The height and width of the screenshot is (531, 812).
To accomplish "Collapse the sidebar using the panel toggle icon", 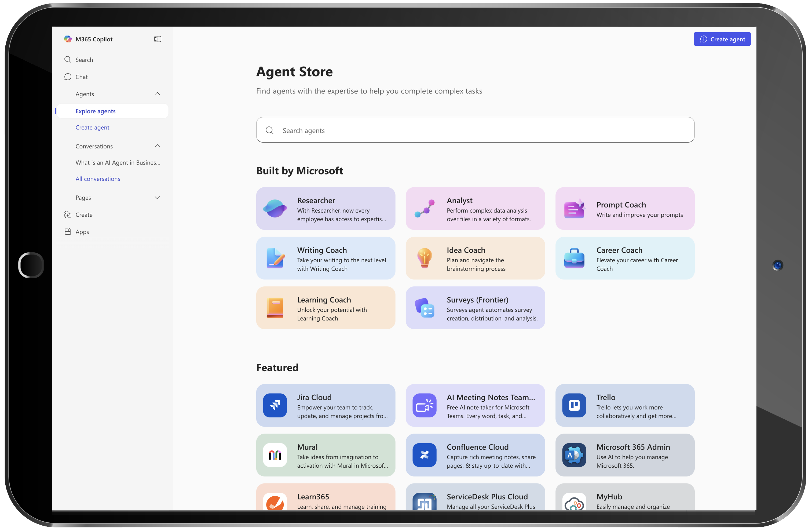I will click(158, 39).
